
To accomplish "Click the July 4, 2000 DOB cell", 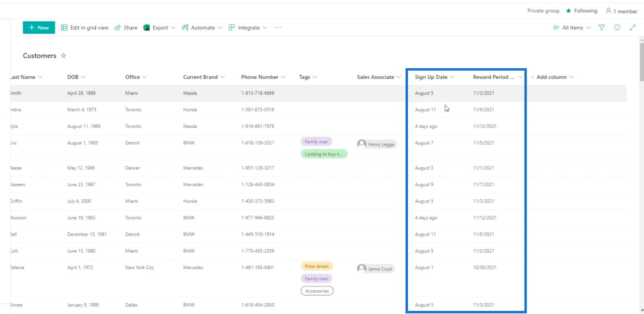I will [x=79, y=201].
